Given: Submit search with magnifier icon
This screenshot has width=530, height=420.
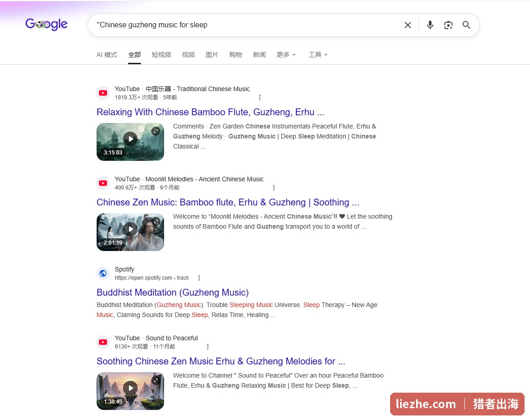Looking at the screenshot, I should coord(467,25).
